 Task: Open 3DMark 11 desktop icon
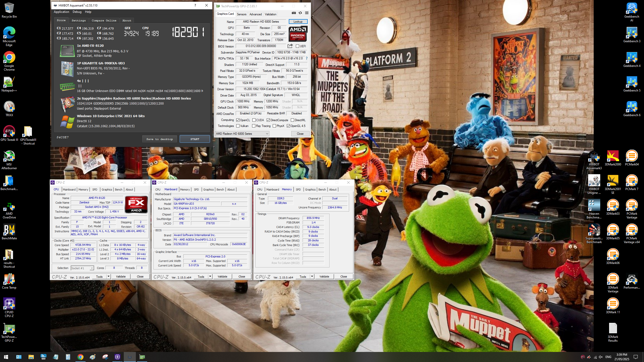(x=613, y=306)
